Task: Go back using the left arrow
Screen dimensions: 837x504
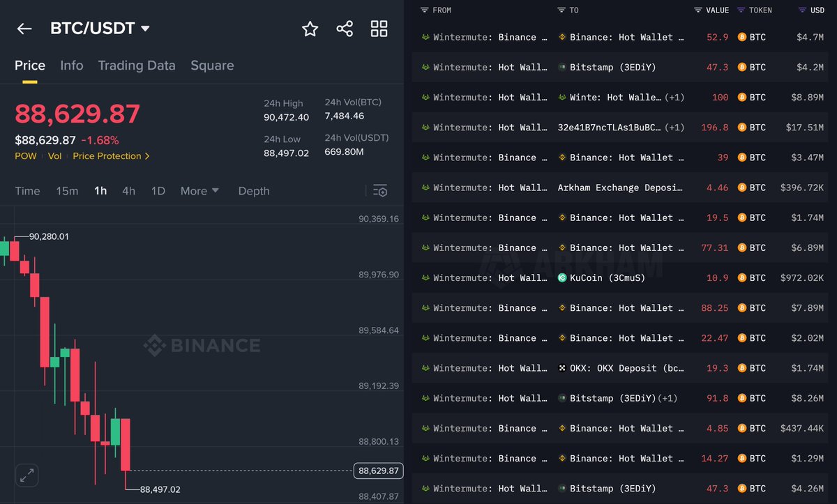Action: tap(24, 29)
